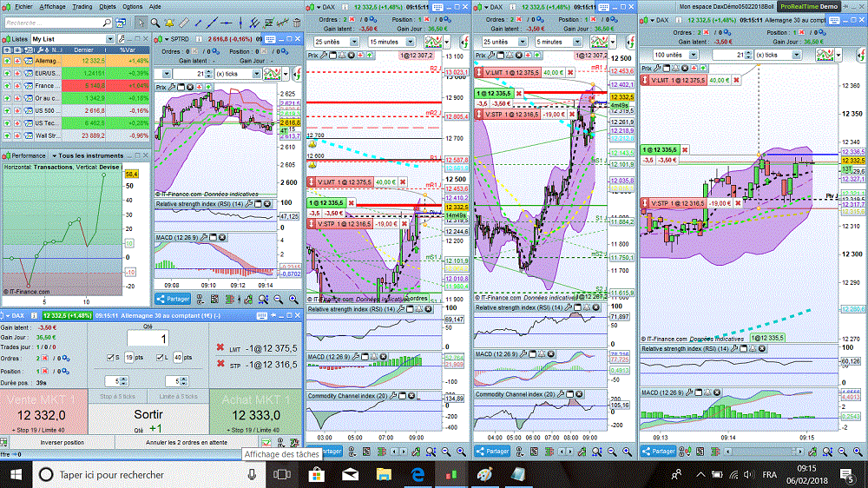Open the Aide menu

point(155,7)
